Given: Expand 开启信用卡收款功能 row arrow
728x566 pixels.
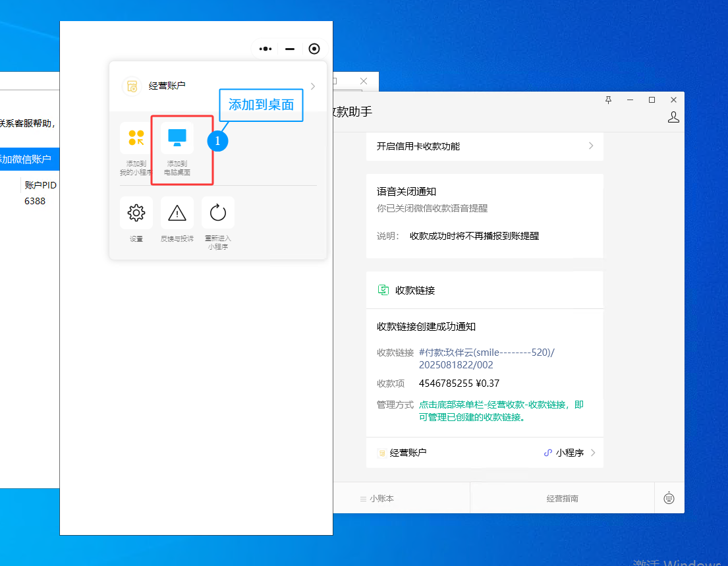Looking at the screenshot, I should 591,146.
